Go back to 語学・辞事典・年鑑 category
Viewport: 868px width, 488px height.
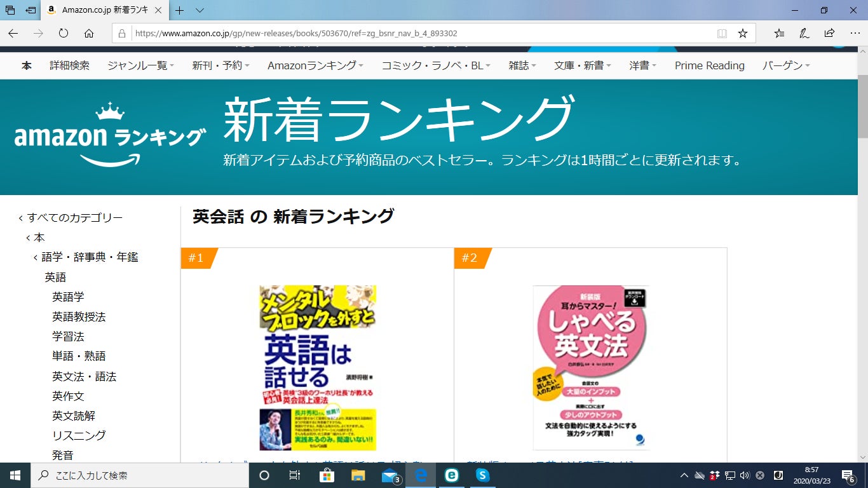coord(90,257)
